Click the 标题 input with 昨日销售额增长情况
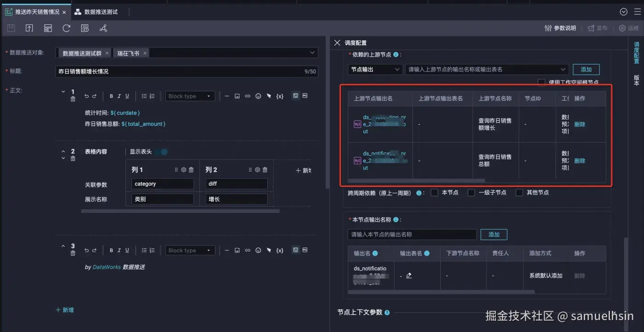Image resolution: width=644 pixels, height=332 pixels. point(186,71)
